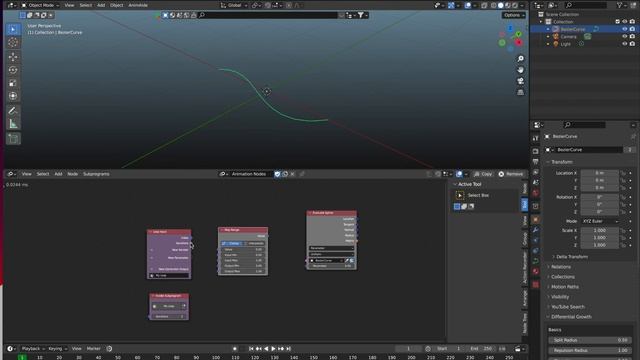Open the Subprograms menu in node editor
Image resolution: width=640 pixels, height=360 pixels.
pyautogui.click(x=96, y=174)
